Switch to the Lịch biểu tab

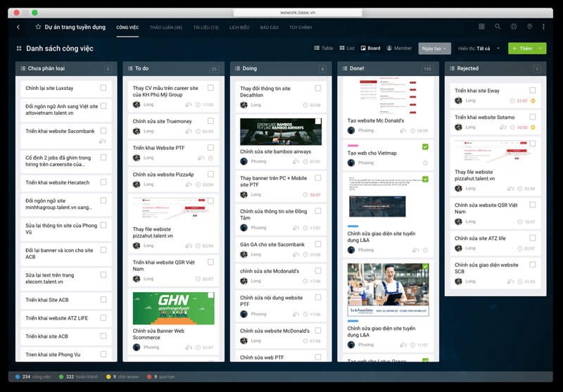point(239,27)
